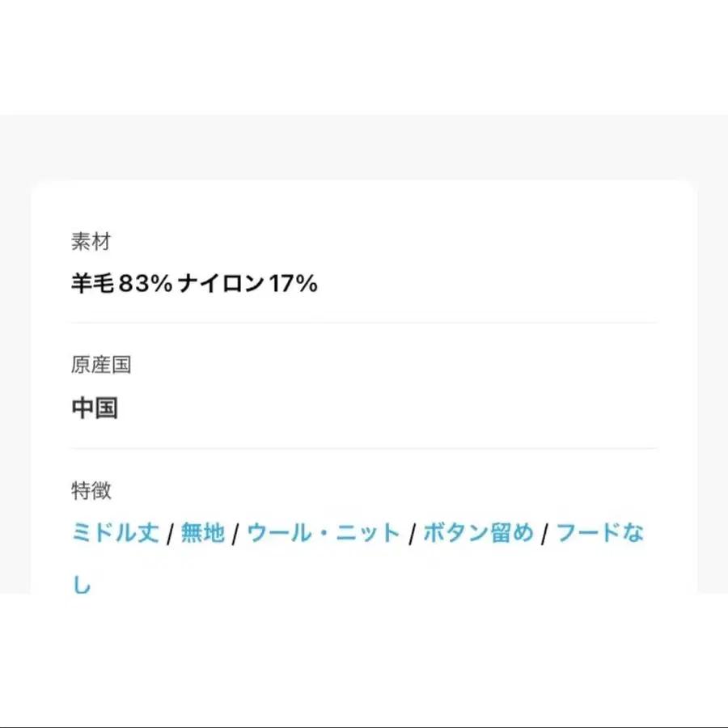
Task: Click the slash after ボタン留め
Action: click(545, 534)
